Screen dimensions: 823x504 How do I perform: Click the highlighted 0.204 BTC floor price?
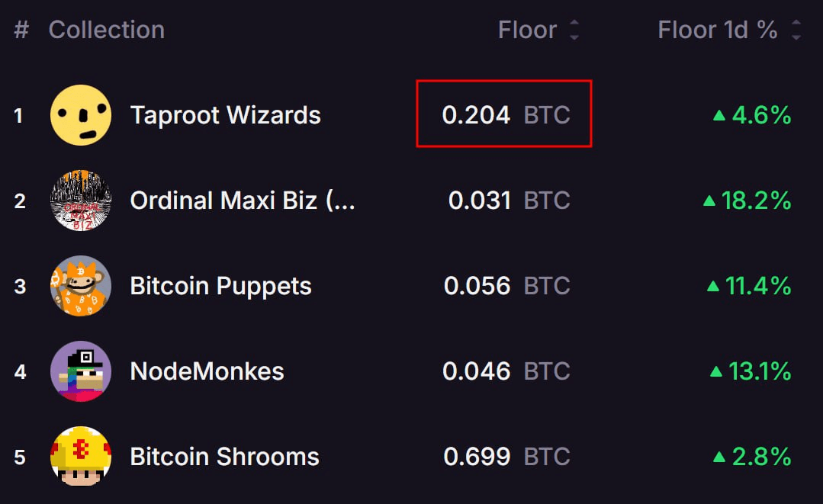pos(505,115)
